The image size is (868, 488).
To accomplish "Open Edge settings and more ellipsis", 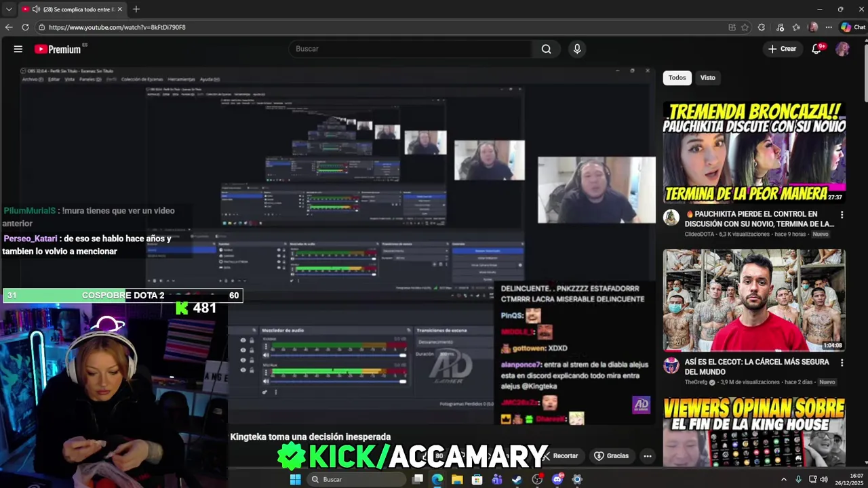I will click(x=829, y=27).
